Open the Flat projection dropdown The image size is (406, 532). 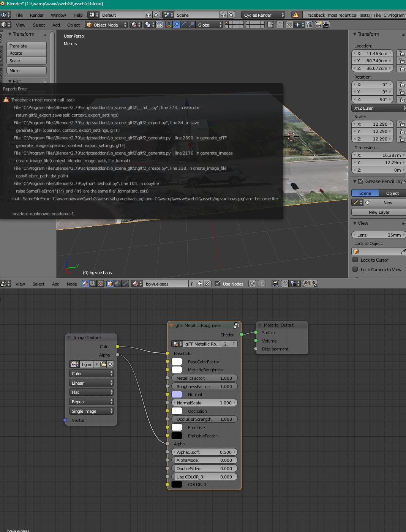pyautogui.click(x=92, y=392)
